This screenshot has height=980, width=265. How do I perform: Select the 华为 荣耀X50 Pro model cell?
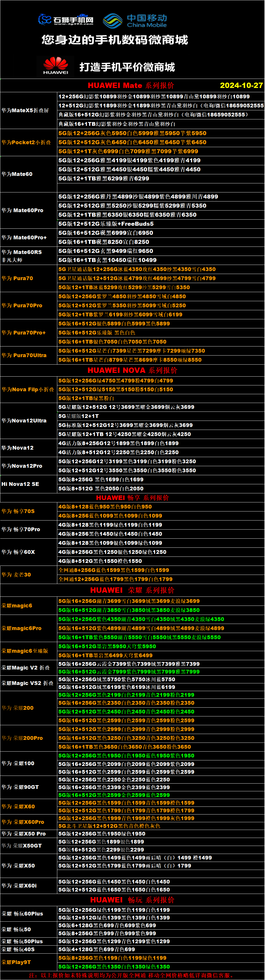pyautogui.click(x=29, y=834)
